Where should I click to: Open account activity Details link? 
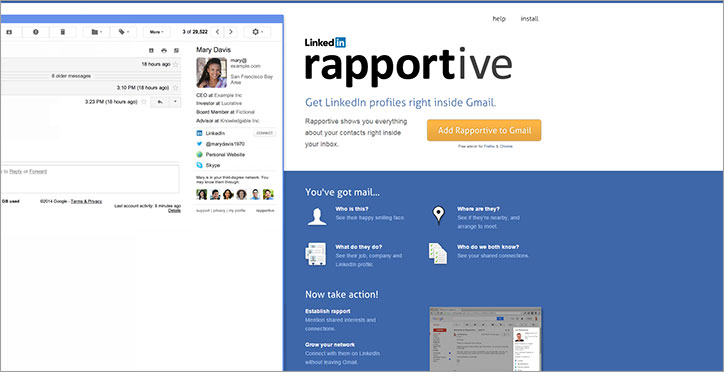tap(174, 210)
